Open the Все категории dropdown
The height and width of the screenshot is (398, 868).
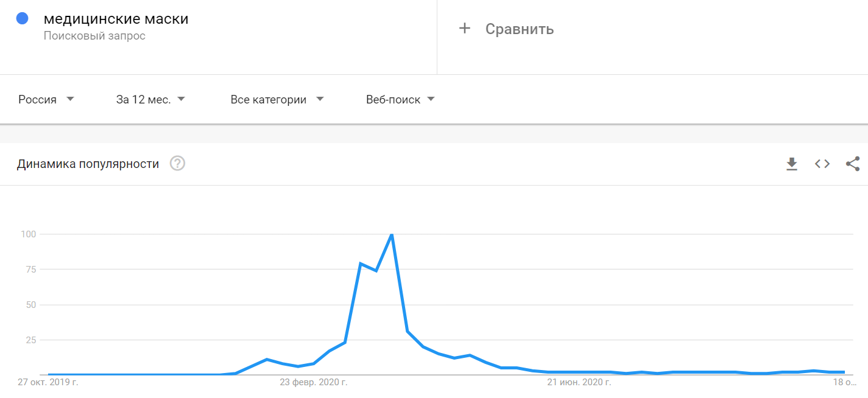coord(277,99)
